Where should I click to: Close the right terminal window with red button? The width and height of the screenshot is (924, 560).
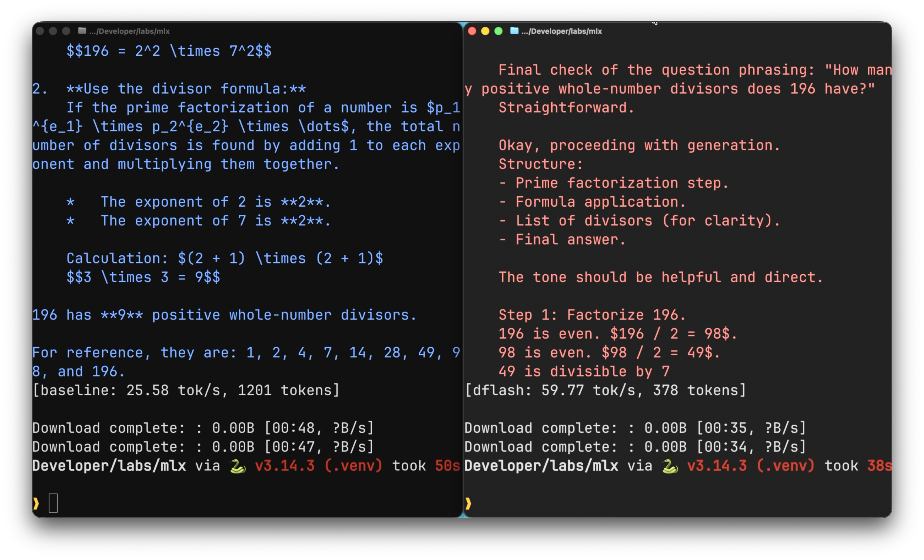coord(472,31)
